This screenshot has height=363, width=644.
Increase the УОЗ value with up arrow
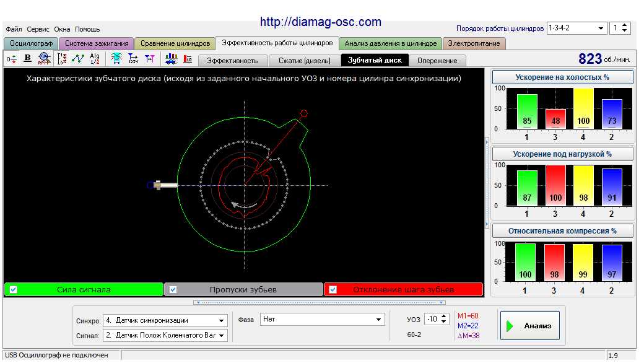click(x=443, y=317)
